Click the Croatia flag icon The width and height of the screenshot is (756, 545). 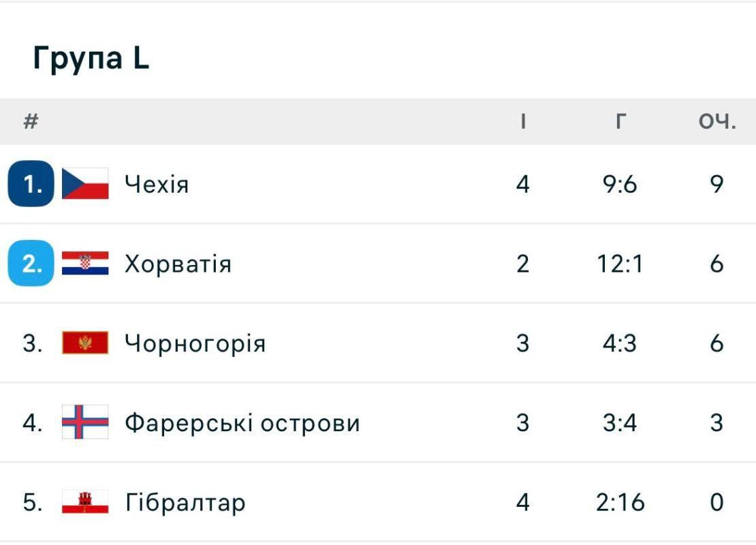[x=85, y=263]
